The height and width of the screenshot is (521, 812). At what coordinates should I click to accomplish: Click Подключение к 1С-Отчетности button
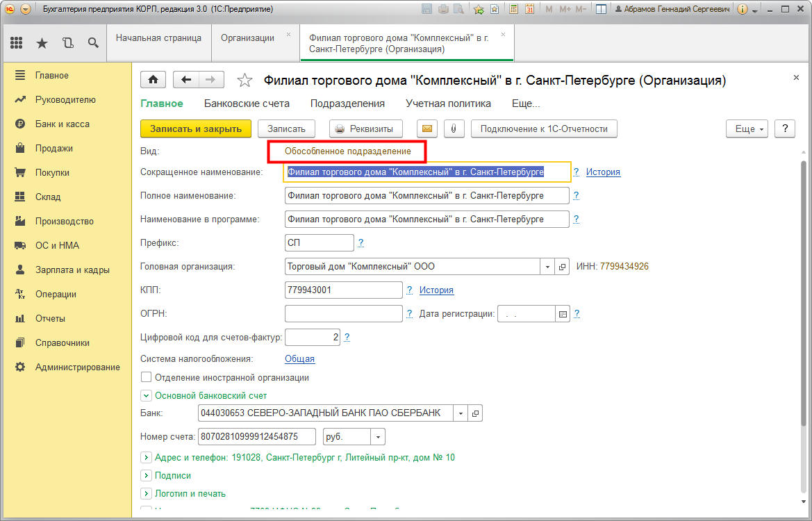(544, 129)
